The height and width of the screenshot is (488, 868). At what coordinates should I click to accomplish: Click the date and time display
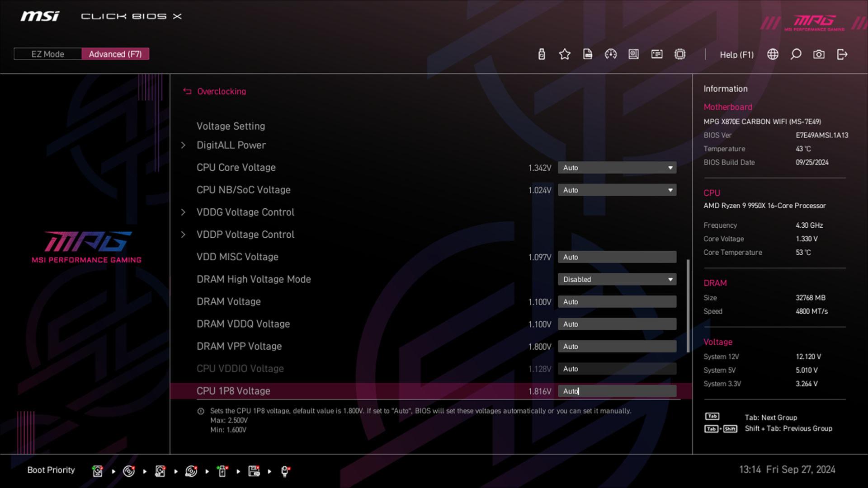[787, 470]
